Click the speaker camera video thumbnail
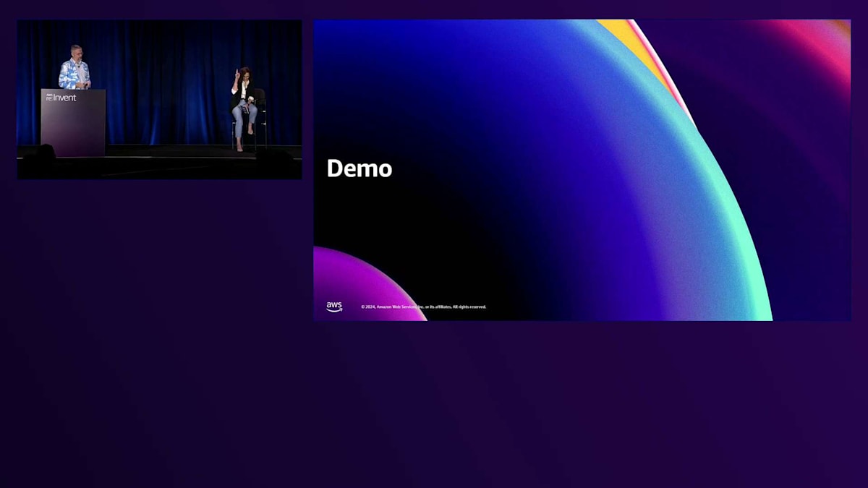This screenshot has width=868, height=488. pyautogui.click(x=159, y=100)
